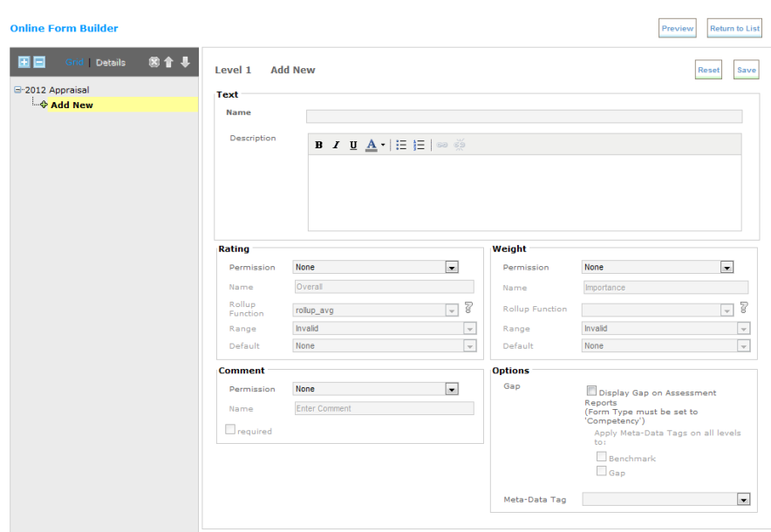Switch to the Details view
This screenshot has height=532, width=771.
coord(111,63)
